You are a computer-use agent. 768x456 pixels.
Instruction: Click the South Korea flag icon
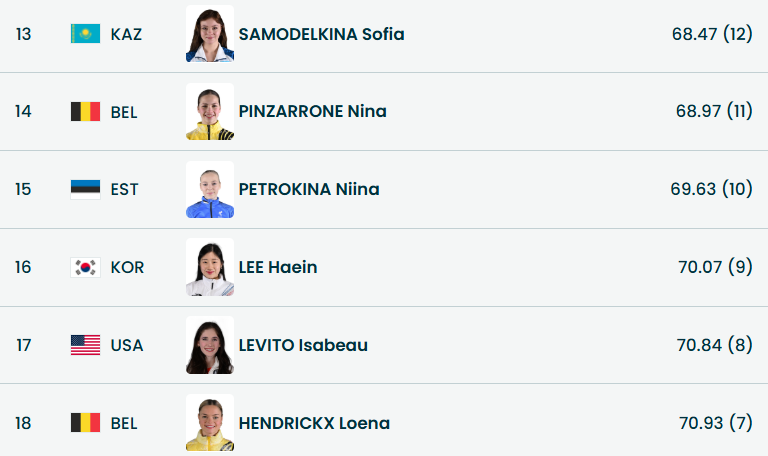(x=85, y=267)
